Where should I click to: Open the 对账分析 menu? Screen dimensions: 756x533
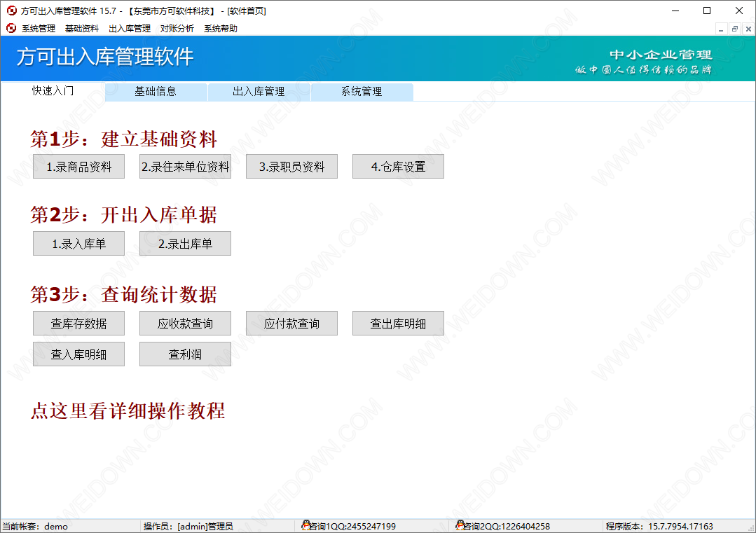coord(177,29)
